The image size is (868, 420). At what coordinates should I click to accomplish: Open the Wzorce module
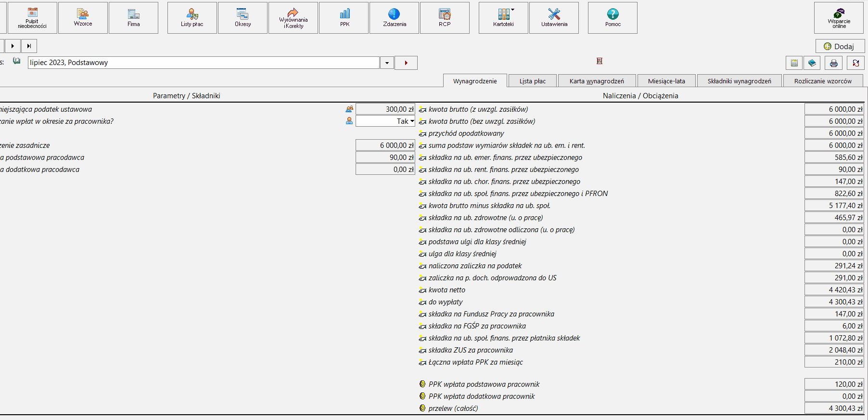click(x=83, y=18)
